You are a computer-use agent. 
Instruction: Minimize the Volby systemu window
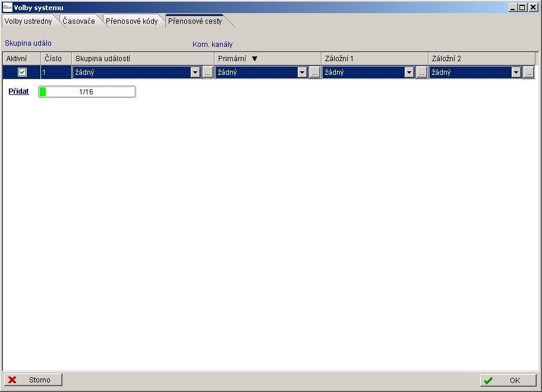513,8
